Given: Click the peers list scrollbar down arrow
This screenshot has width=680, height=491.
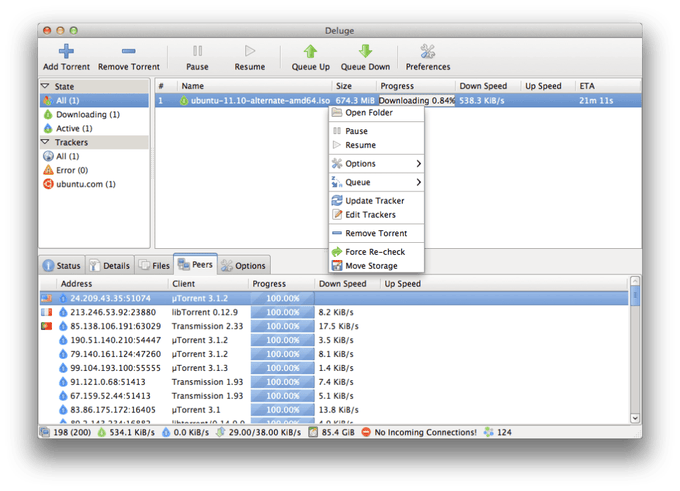Looking at the screenshot, I should coord(634,418).
